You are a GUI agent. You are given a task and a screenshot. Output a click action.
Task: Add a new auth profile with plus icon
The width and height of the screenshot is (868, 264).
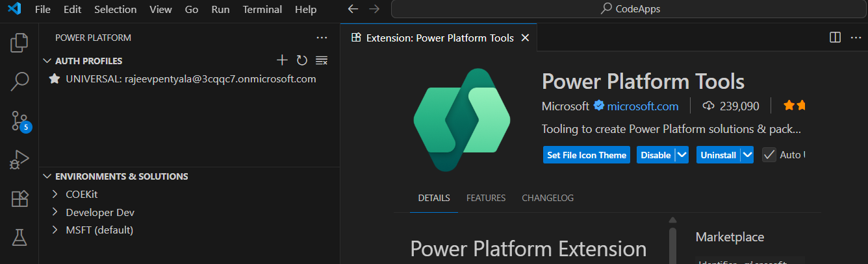pos(282,60)
